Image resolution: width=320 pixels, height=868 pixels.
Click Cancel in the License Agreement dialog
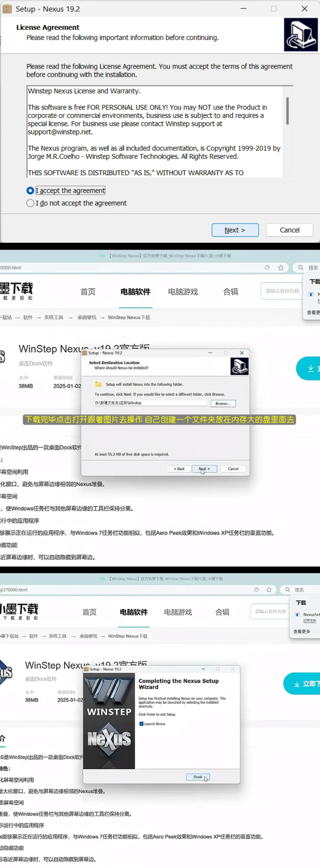tap(289, 230)
